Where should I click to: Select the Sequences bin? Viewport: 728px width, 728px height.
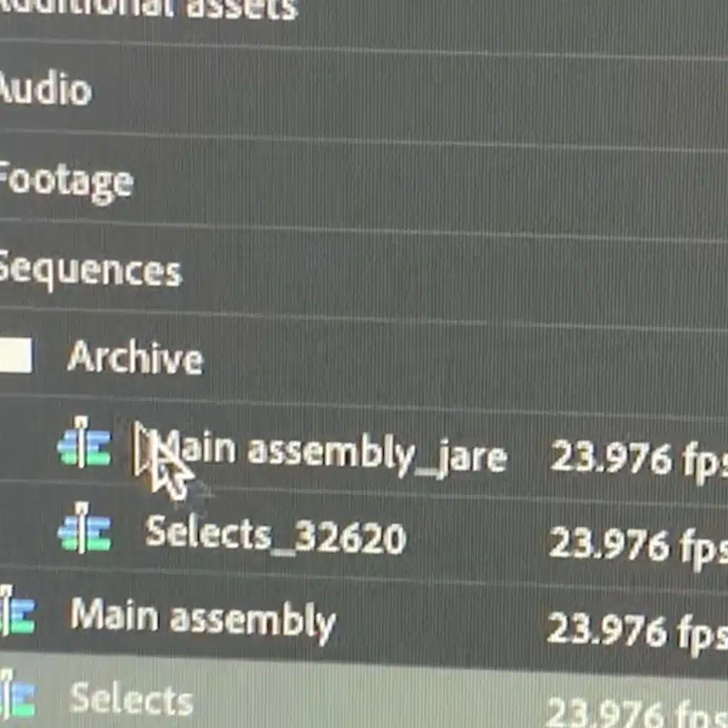pyautogui.click(x=90, y=271)
